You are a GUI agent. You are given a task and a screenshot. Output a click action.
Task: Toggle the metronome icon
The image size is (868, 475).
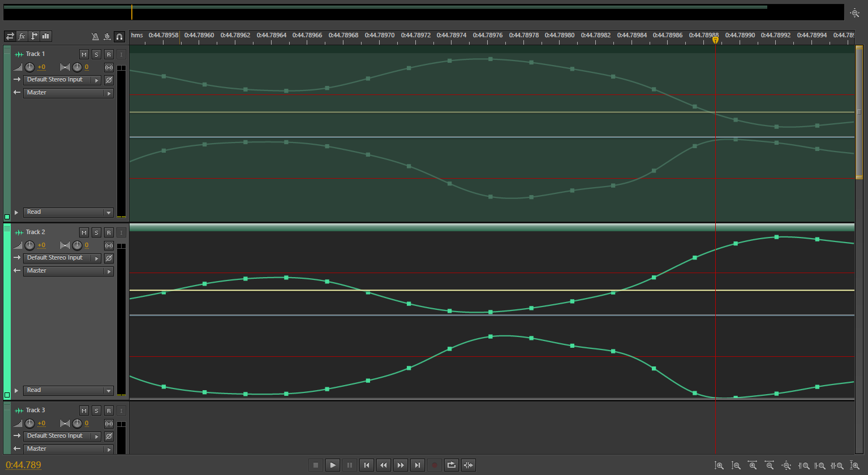(95, 37)
